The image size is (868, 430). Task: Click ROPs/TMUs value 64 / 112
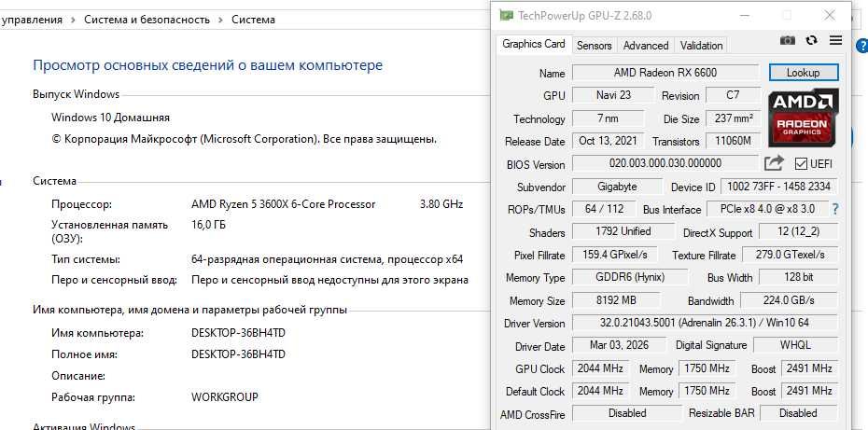[x=604, y=209]
